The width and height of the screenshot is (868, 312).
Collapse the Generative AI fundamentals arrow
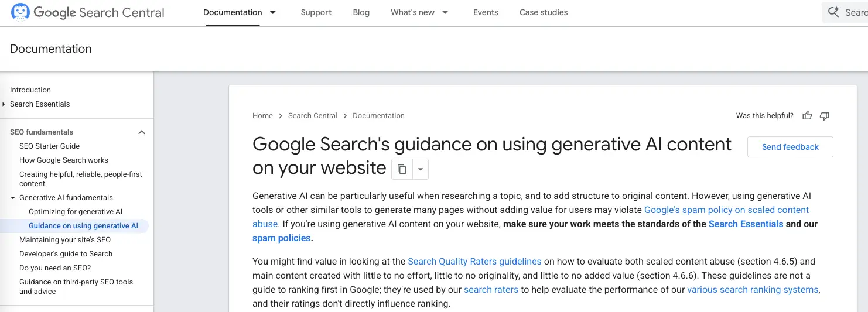pos(13,198)
